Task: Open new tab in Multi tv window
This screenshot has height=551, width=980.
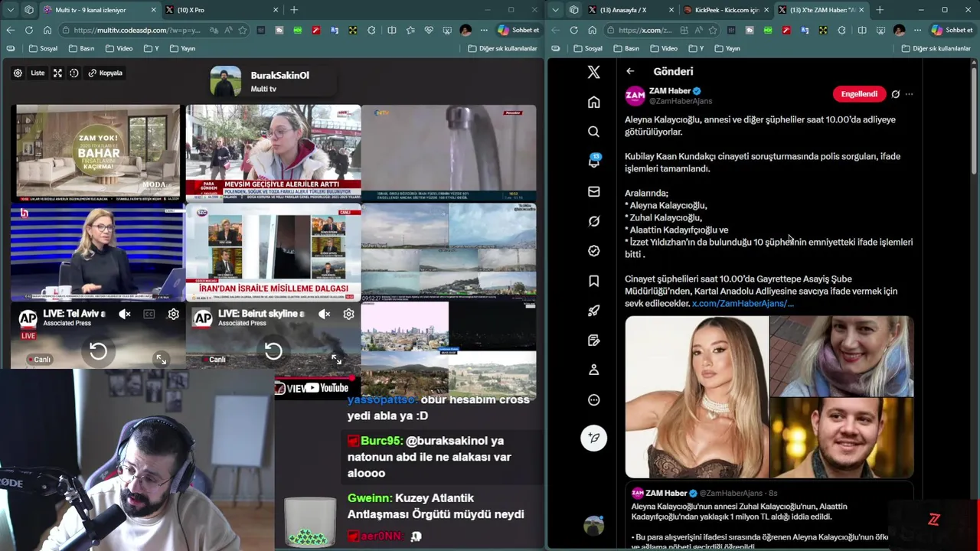Action: click(294, 10)
